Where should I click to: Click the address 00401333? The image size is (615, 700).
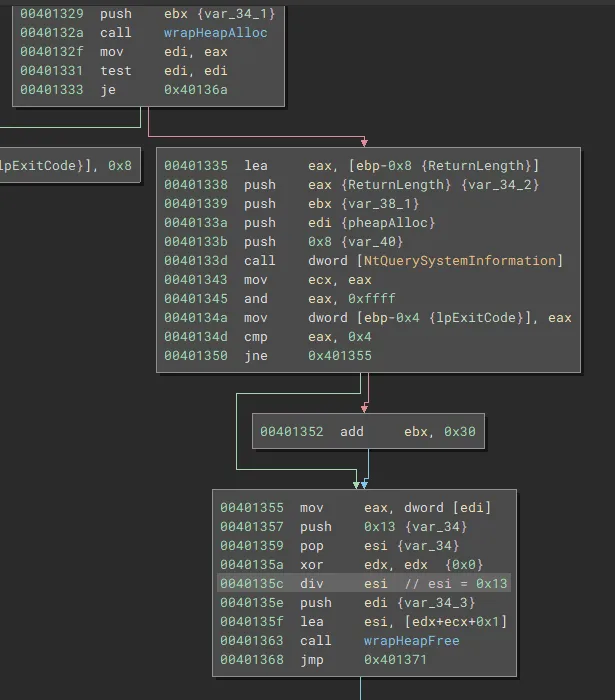[x=51, y=90]
